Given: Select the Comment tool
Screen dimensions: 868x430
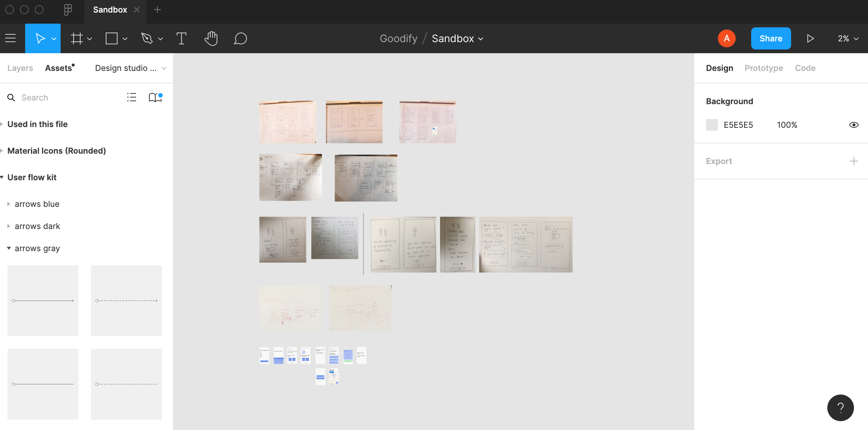Looking at the screenshot, I should [240, 38].
